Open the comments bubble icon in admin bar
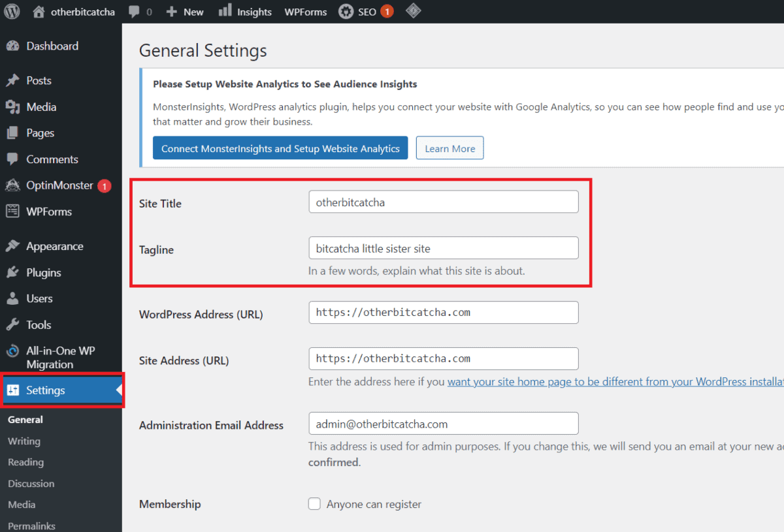This screenshot has width=784, height=532. pyautogui.click(x=134, y=12)
